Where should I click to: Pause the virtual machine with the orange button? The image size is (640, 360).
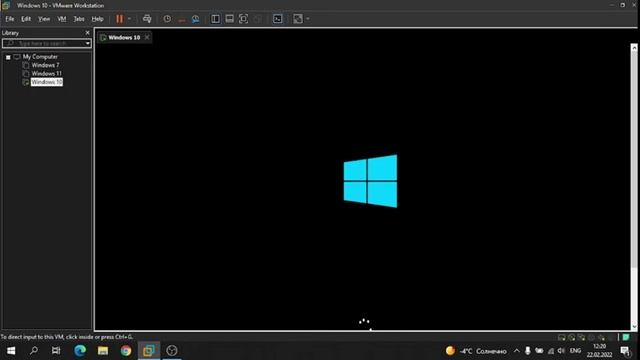[x=119, y=19]
